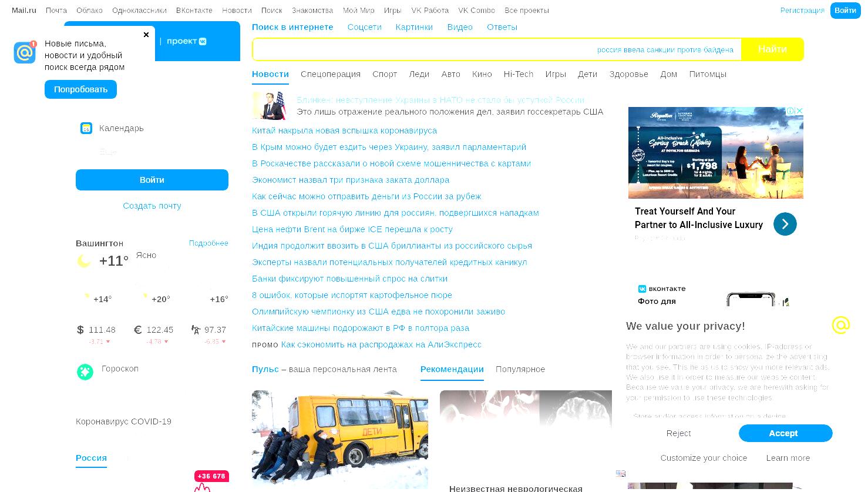Screen dimensions: 868x492
Task: Click the blue arrow button in ad
Action: [785, 224]
